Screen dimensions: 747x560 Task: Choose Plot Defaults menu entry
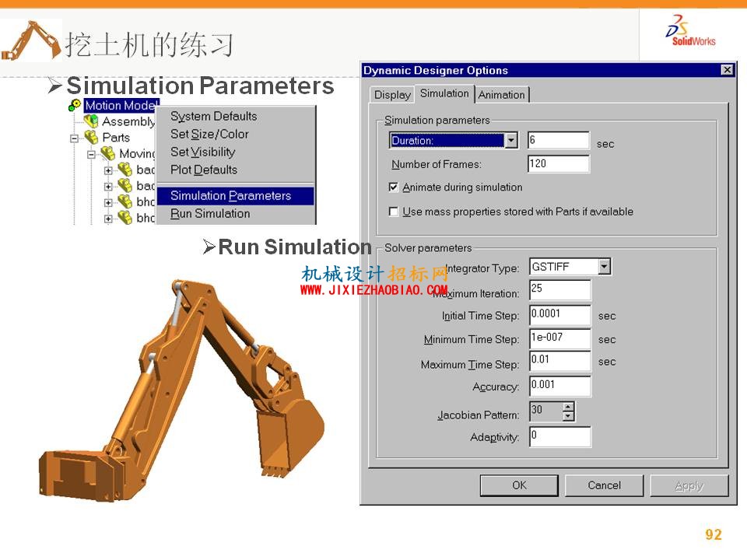(x=204, y=170)
